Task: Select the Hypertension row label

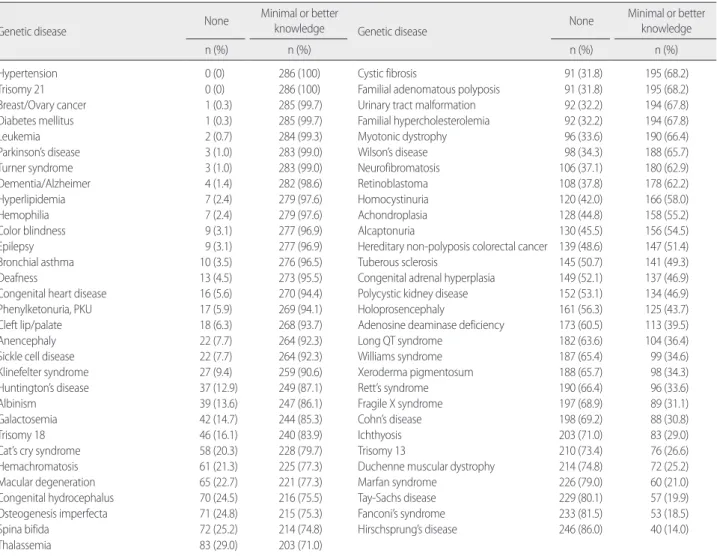Action: tap(28, 74)
